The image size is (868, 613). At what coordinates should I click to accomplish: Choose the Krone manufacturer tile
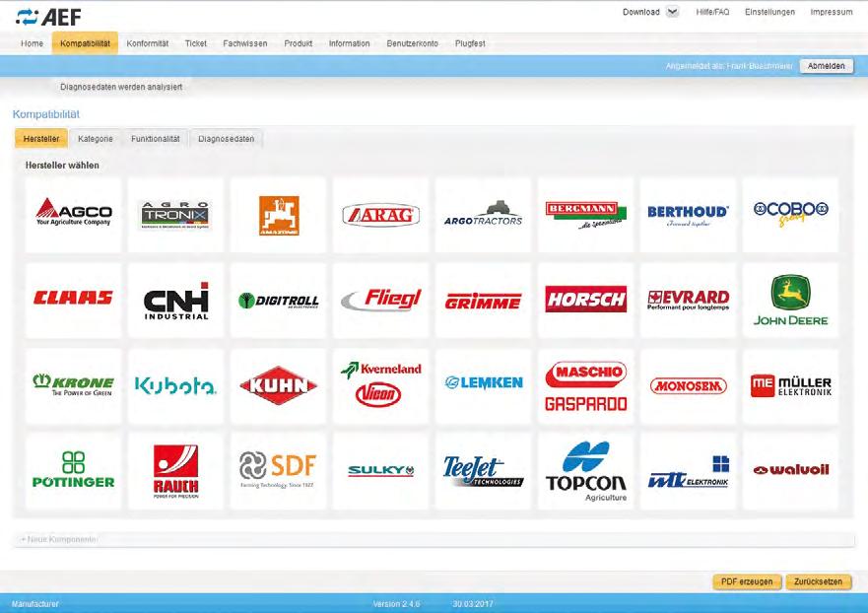click(73, 386)
